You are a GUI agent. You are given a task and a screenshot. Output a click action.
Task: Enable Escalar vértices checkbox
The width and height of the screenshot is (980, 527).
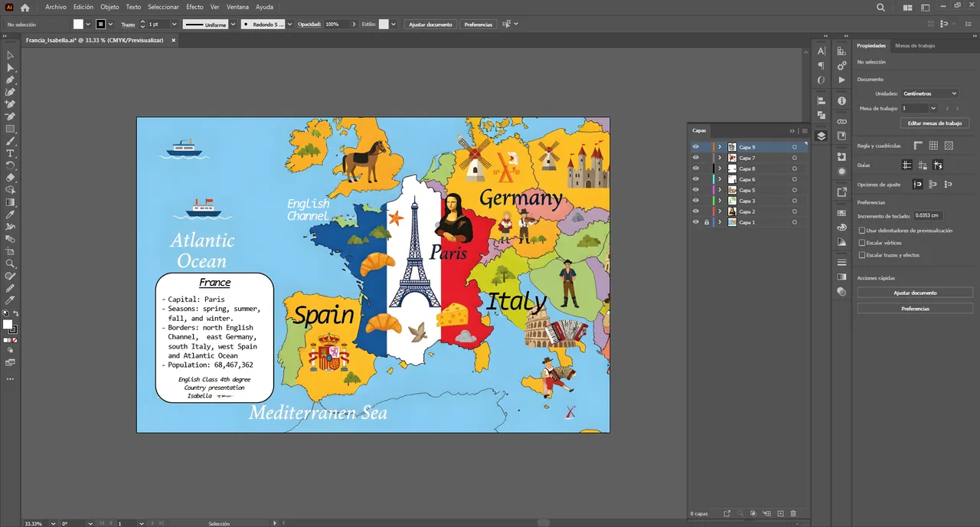pyautogui.click(x=862, y=243)
